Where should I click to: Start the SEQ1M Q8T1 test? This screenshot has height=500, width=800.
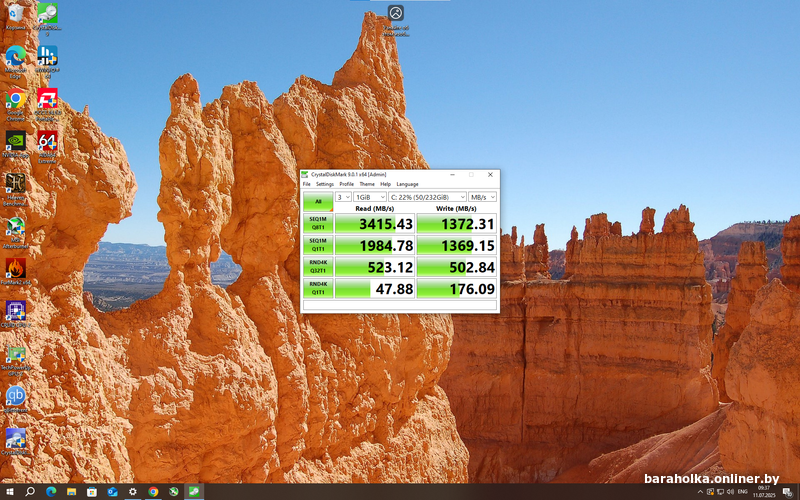[318, 223]
